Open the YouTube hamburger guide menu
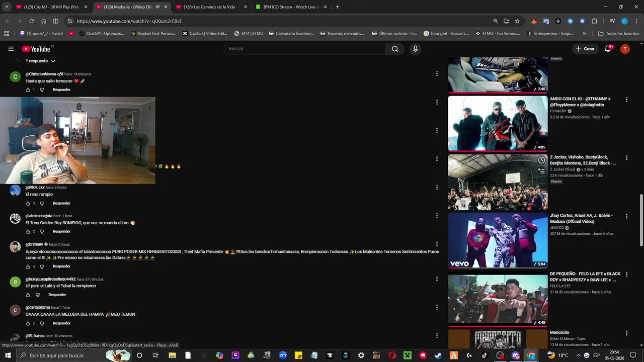644x362 pixels. pos(11,49)
